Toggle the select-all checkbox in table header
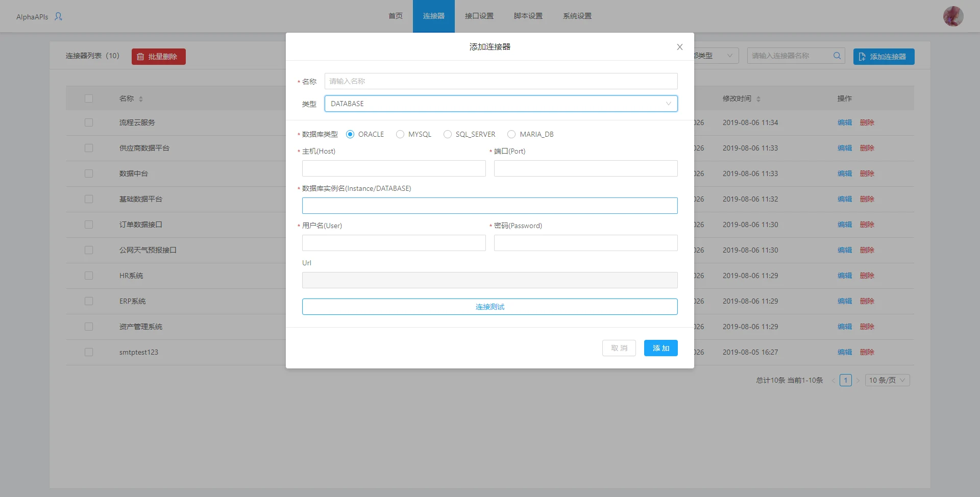This screenshot has height=497, width=980. pos(89,98)
